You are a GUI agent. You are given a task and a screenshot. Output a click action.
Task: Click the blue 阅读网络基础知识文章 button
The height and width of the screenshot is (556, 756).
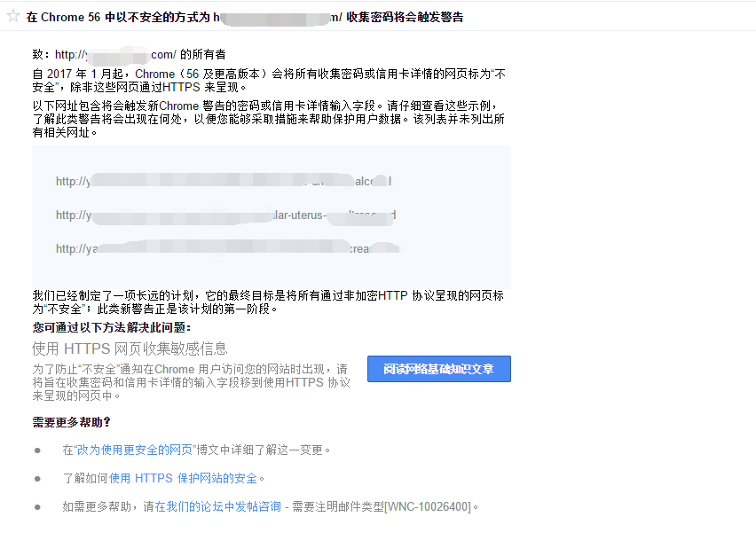coord(438,369)
